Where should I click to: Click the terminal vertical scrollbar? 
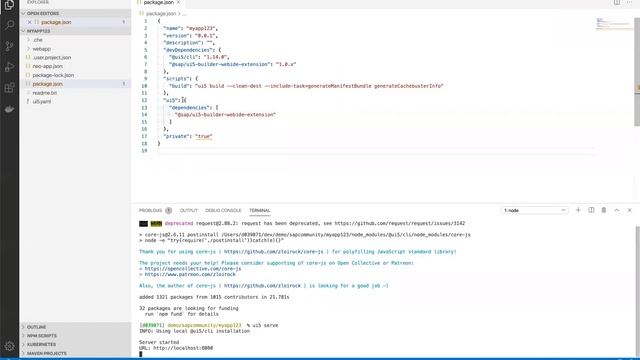[637, 290]
